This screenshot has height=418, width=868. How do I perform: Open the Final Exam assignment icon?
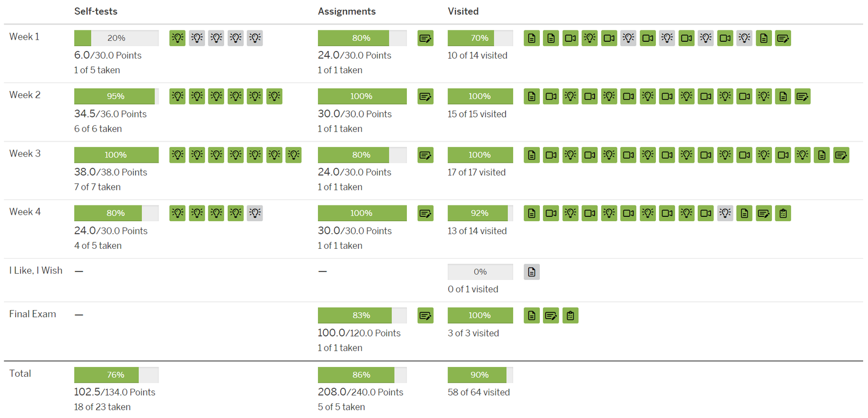coord(425,316)
